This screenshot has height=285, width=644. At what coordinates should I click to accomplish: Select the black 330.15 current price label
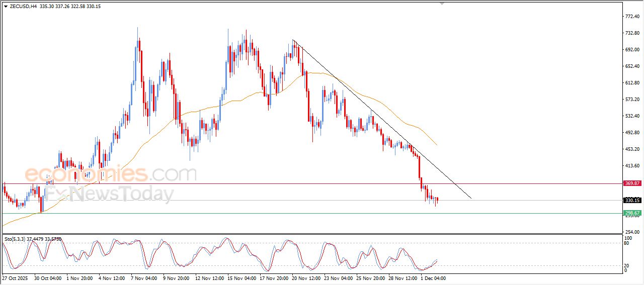coord(632,200)
